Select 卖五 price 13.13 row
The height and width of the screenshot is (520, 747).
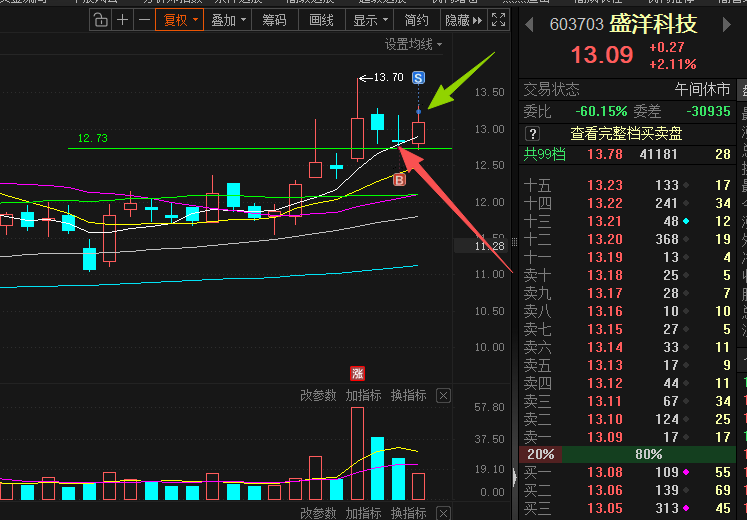tap(627, 365)
